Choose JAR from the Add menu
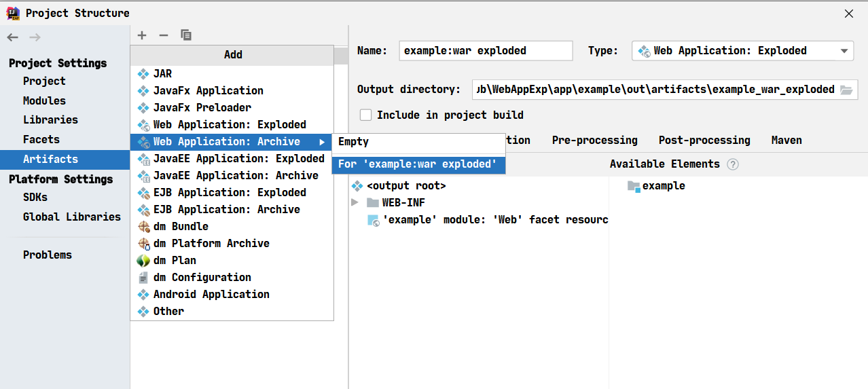 [162, 74]
